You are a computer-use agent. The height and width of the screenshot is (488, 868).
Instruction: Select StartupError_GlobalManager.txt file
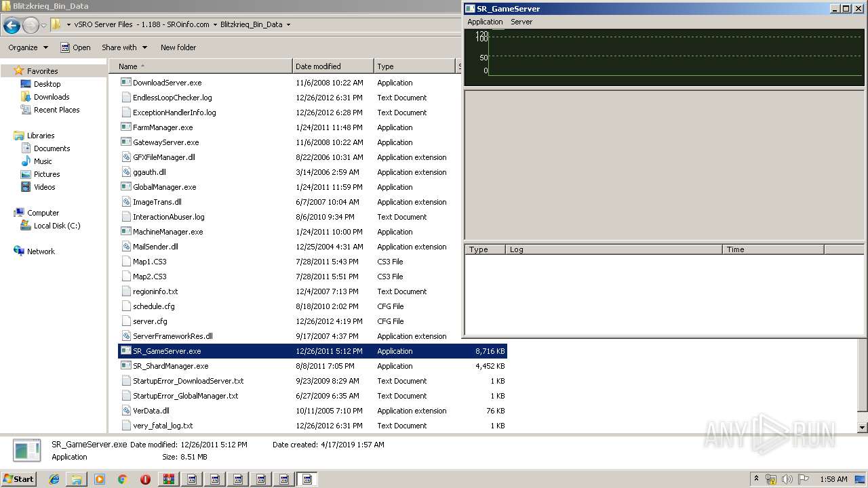coord(185,396)
